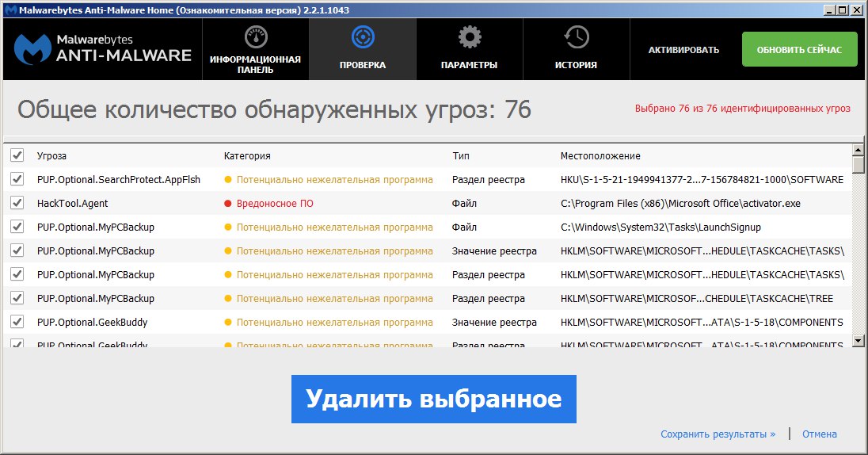Go to the ИСТОРИЯ tab

click(577, 49)
